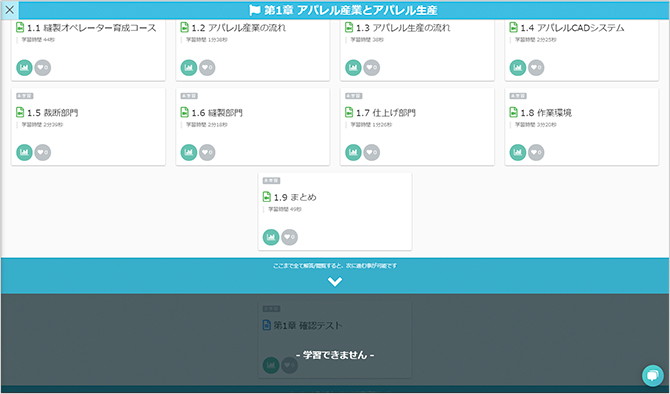Click the status badge above lesson 1.9
The width and height of the screenshot is (670, 394).
tap(271, 181)
